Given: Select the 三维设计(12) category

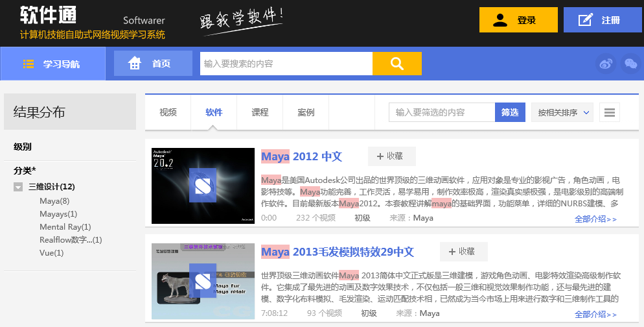Looking at the screenshot, I should [52, 187].
